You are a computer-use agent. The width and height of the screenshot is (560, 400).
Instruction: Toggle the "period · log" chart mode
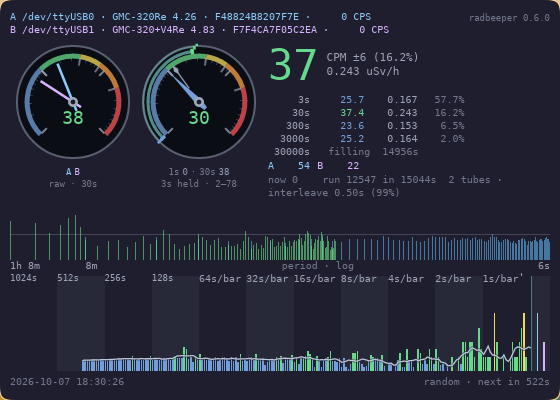318,266
